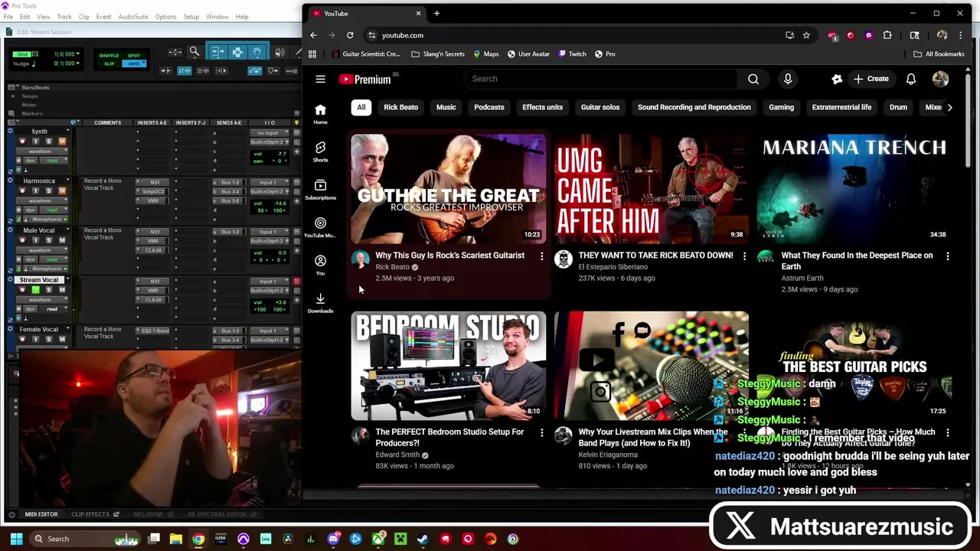Open Subscriptions in the YouTube sidebar

[x=320, y=189]
